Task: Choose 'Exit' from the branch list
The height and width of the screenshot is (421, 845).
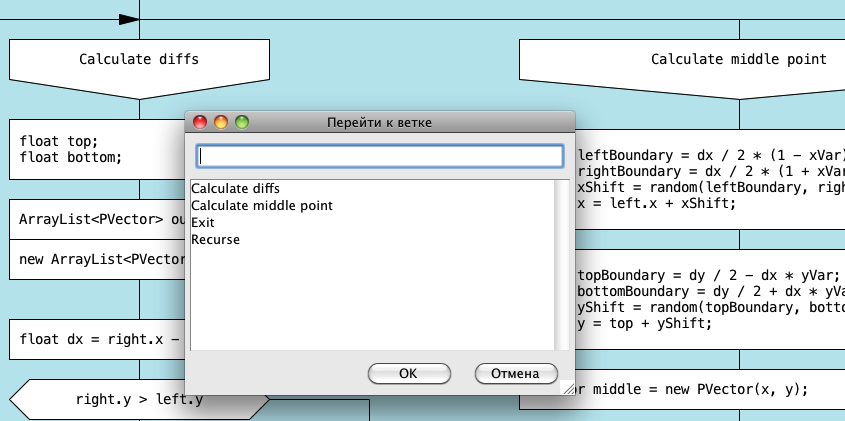Action: [x=203, y=222]
